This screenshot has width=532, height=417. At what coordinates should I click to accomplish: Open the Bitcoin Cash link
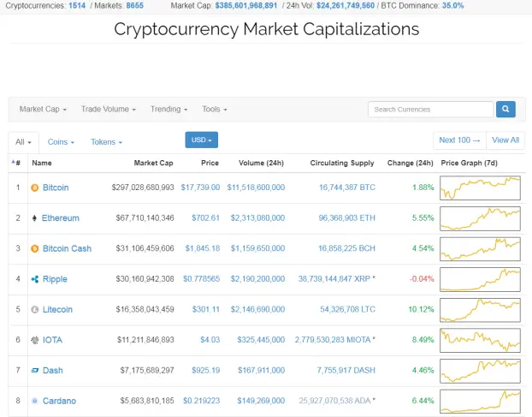pos(68,248)
